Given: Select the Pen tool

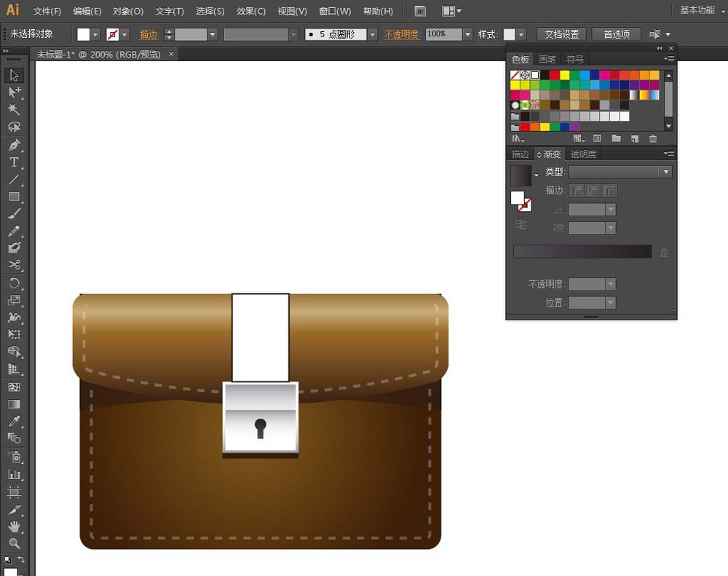Looking at the screenshot, I should pos(14,145).
